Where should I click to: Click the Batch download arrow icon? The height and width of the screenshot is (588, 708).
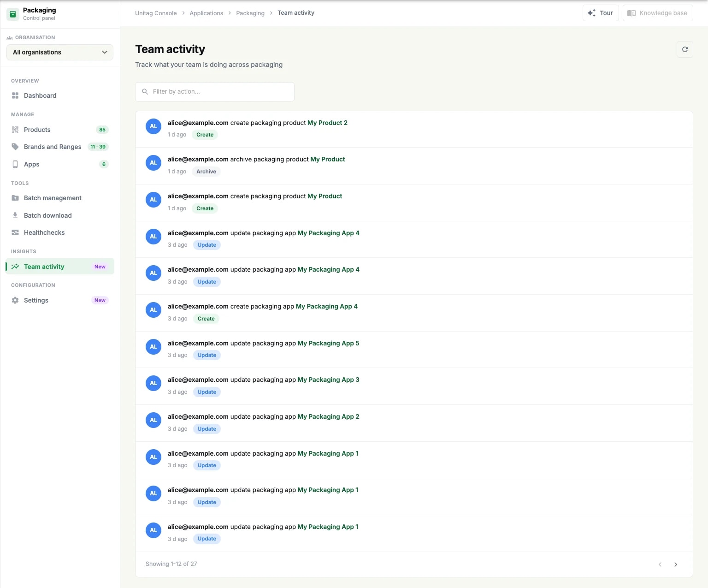(15, 215)
